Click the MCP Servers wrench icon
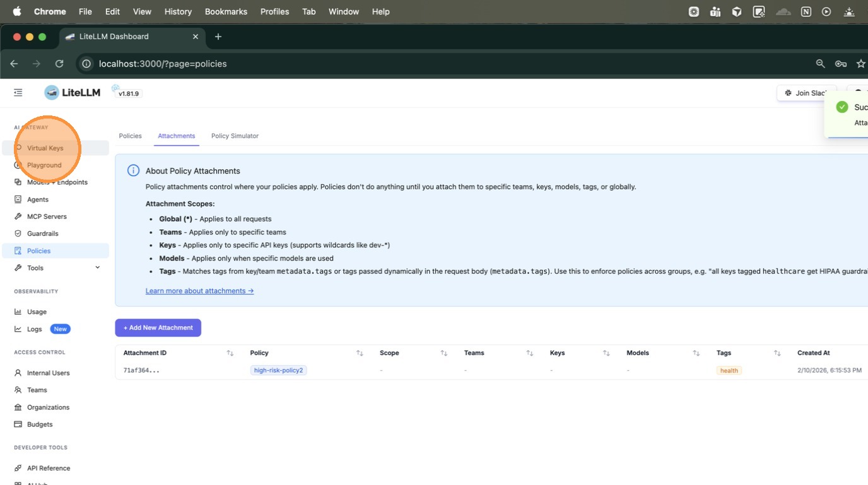The width and height of the screenshot is (868, 485). [18, 216]
